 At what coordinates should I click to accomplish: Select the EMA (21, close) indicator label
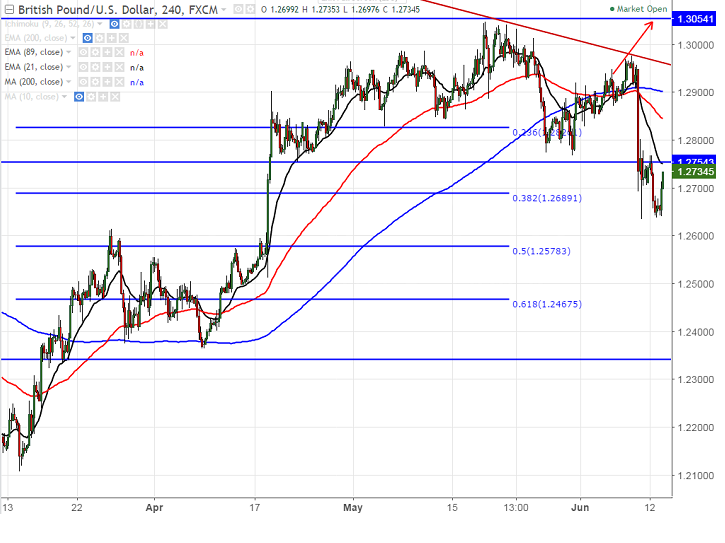(34, 67)
